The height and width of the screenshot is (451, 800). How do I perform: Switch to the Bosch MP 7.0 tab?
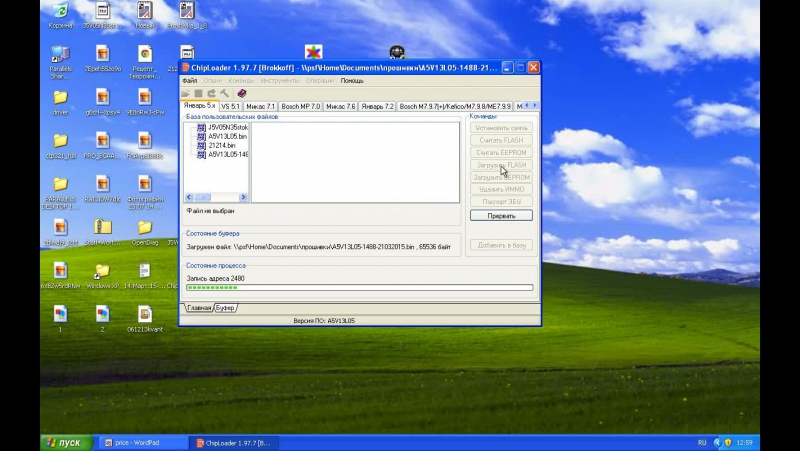point(301,106)
